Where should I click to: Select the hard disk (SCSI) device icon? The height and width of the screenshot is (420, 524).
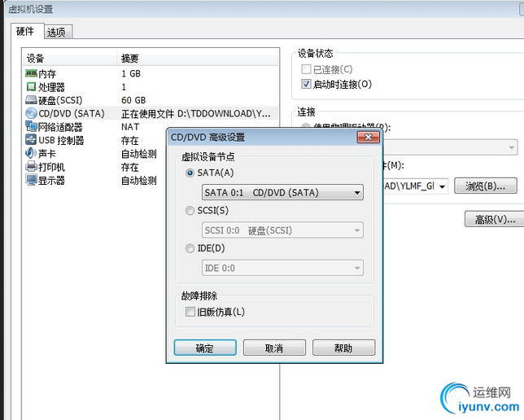coord(31,100)
